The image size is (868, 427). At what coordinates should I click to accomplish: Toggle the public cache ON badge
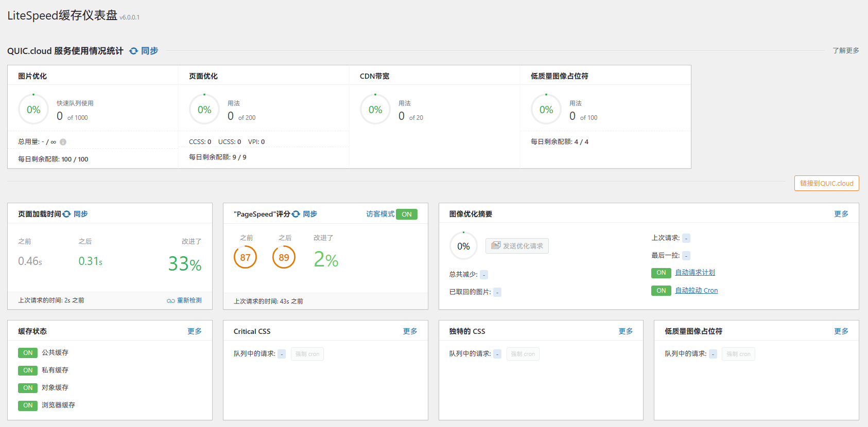[x=28, y=353]
